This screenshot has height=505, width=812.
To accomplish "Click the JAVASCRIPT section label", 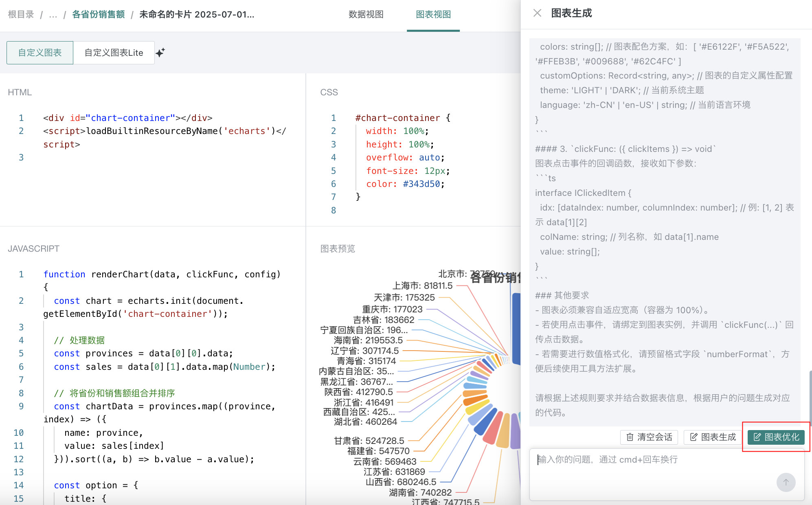I will click(33, 248).
